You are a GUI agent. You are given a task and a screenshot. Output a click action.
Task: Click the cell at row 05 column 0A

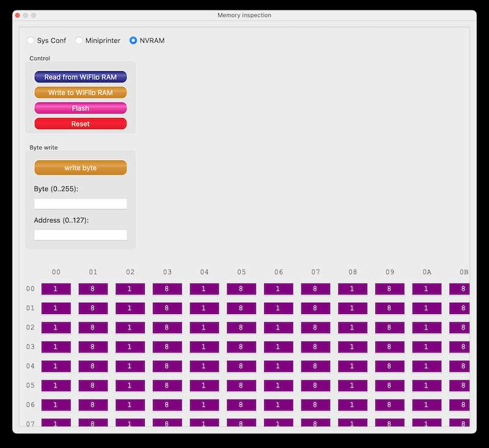pos(427,386)
